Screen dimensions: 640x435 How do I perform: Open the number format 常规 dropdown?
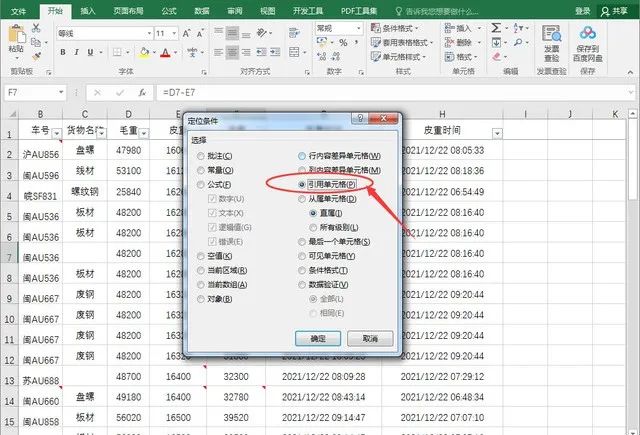click(359, 28)
